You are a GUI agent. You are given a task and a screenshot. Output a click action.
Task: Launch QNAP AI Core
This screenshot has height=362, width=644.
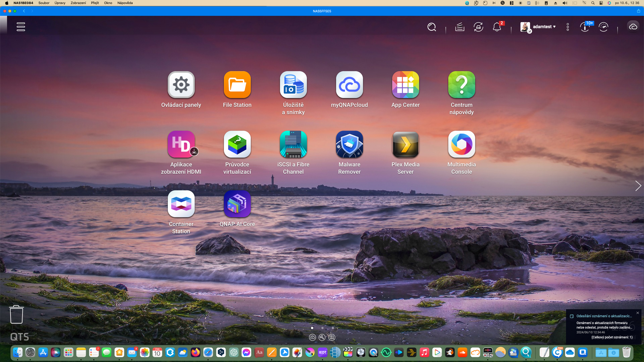(x=237, y=204)
